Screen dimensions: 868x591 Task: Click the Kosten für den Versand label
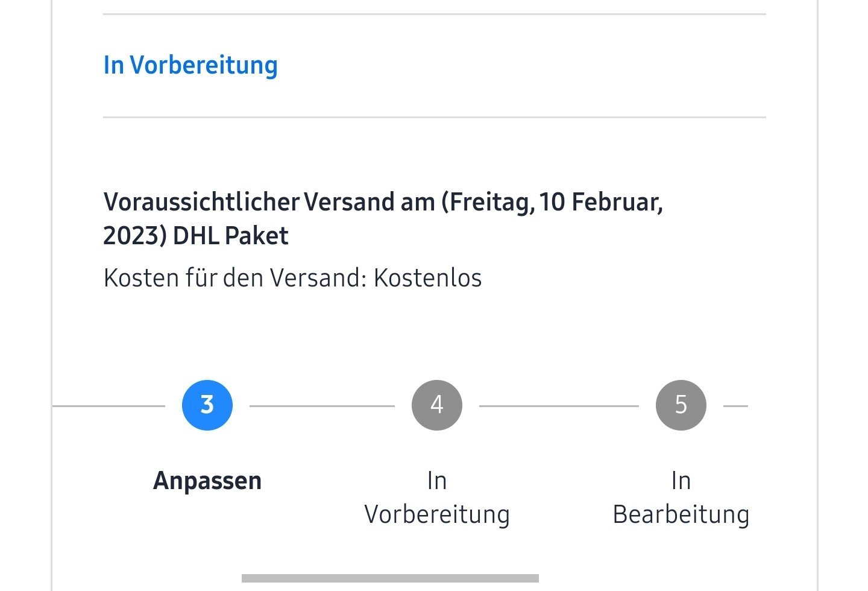click(x=235, y=278)
